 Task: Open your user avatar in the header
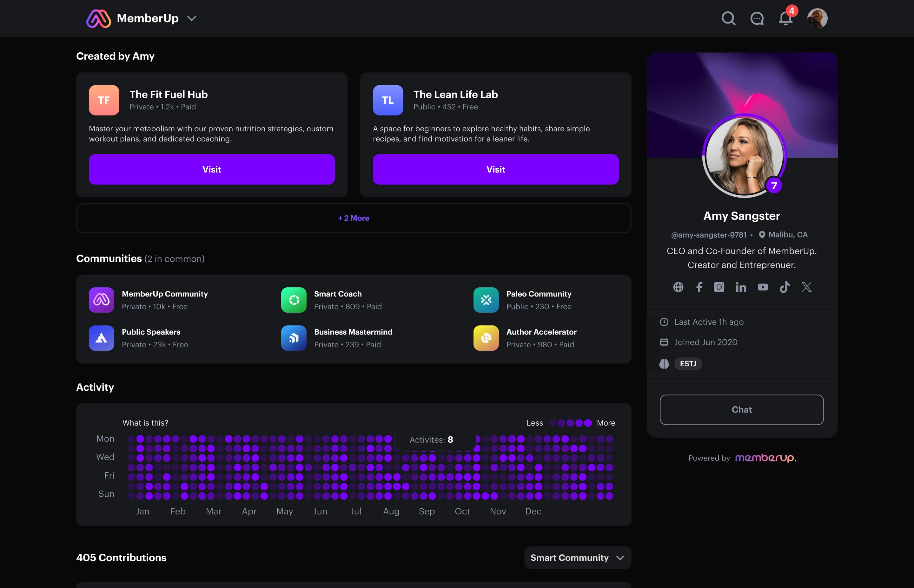click(x=817, y=18)
